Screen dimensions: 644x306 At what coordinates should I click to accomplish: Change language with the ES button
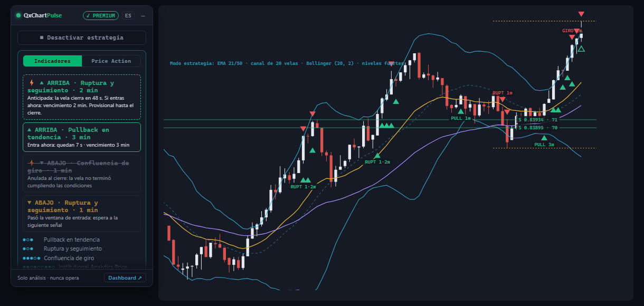(128, 15)
